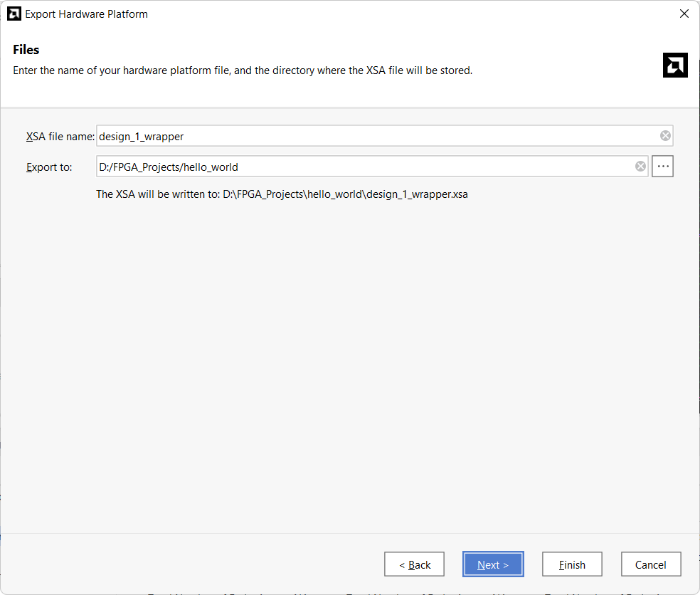The width and height of the screenshot is (700, 595).
Task: Click the empty gray panel area
Action: pos(349,356)
